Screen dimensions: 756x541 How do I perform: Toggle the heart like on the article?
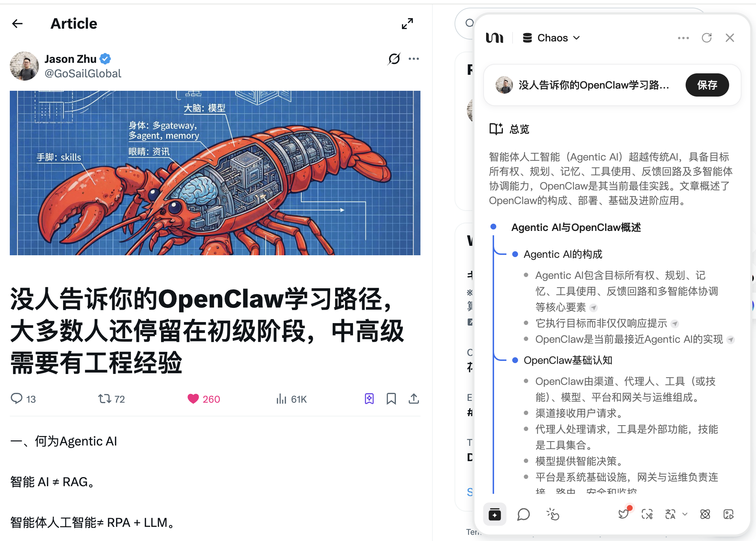[x=193, y=399]
